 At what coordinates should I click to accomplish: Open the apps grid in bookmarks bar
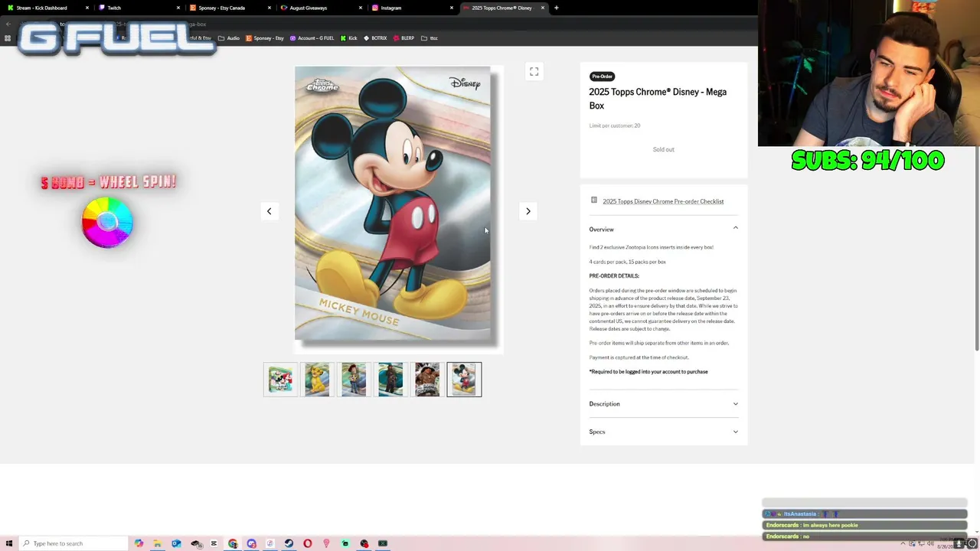pos(8,38)
